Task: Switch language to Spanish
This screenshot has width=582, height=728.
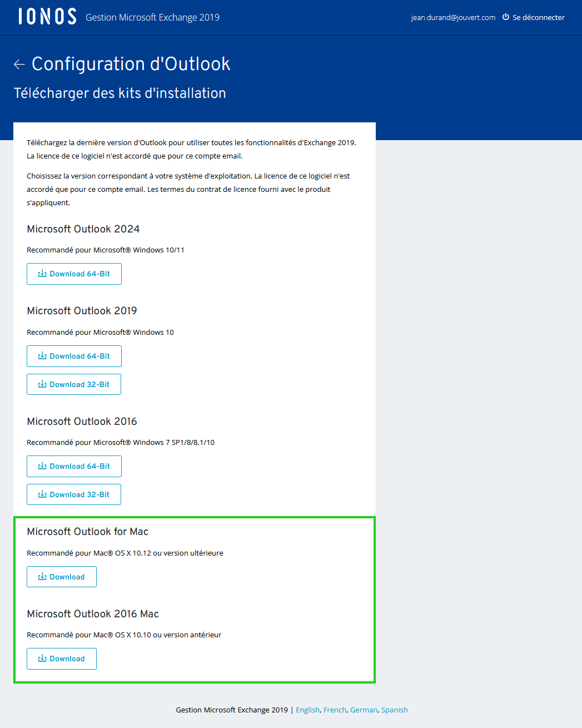Action: pyautogui.click(x=395, y=710)
